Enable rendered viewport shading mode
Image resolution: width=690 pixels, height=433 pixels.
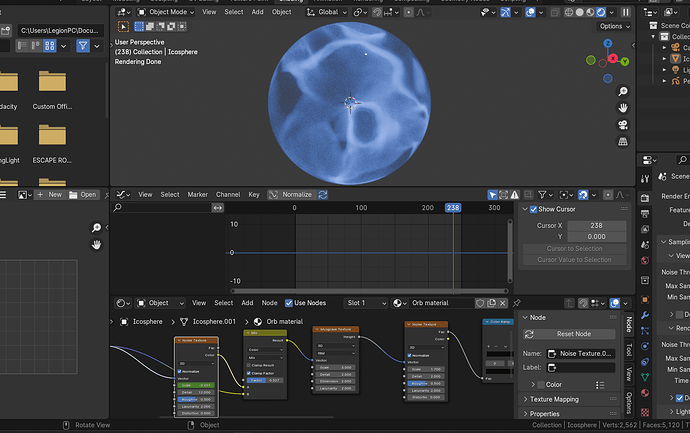[x=601, y=12]
